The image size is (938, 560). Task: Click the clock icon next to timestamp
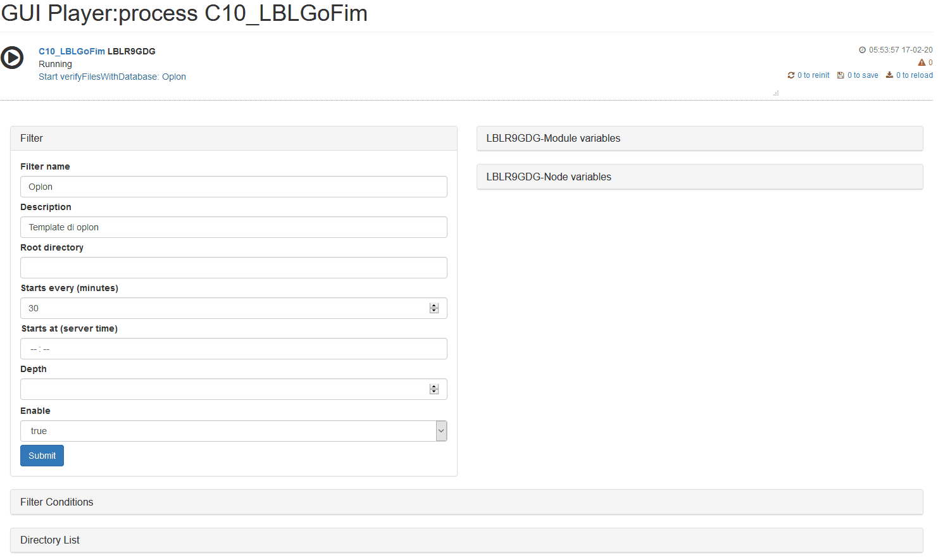[x=862, y=50]
